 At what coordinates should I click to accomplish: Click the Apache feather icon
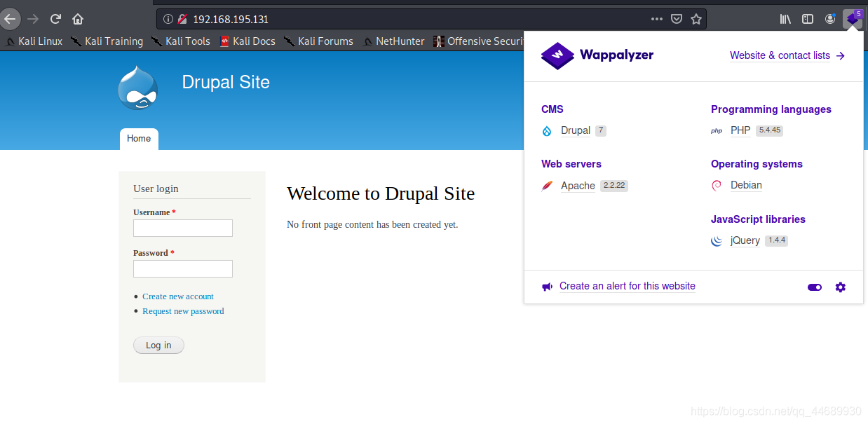click(547, 186)
